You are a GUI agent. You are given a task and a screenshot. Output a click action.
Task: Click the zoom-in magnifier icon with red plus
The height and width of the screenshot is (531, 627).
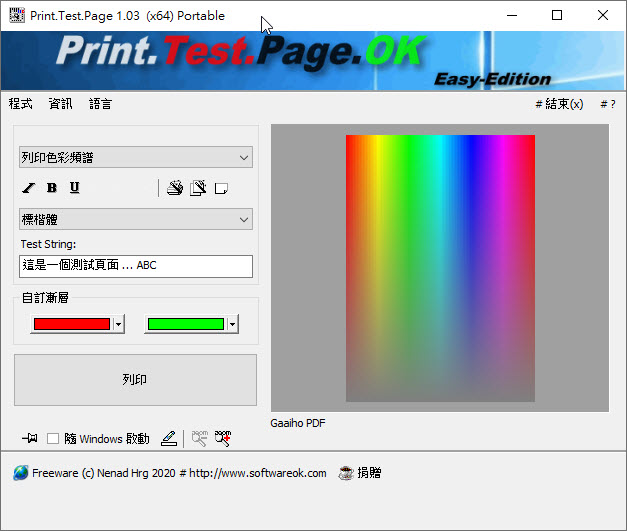(223, 438)
